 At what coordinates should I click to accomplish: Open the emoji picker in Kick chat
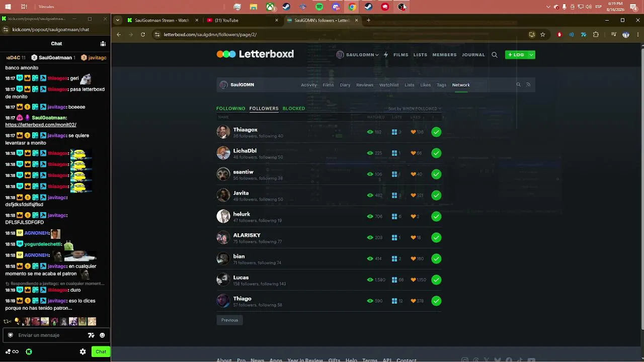pos(102,335)
